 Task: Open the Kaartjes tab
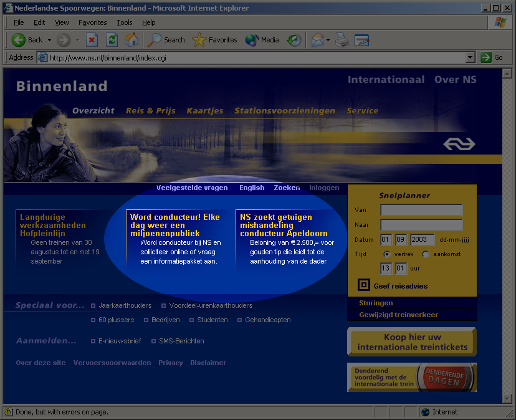click(x=204, y=110)
